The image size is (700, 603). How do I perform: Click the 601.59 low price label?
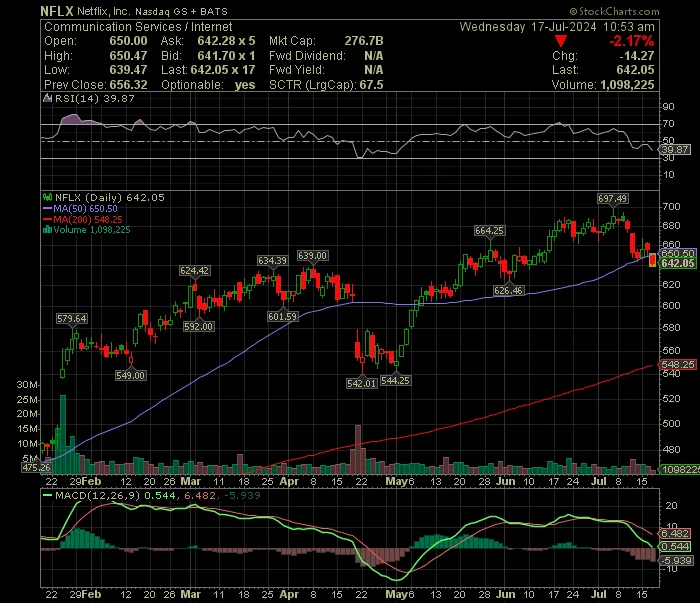283,316
